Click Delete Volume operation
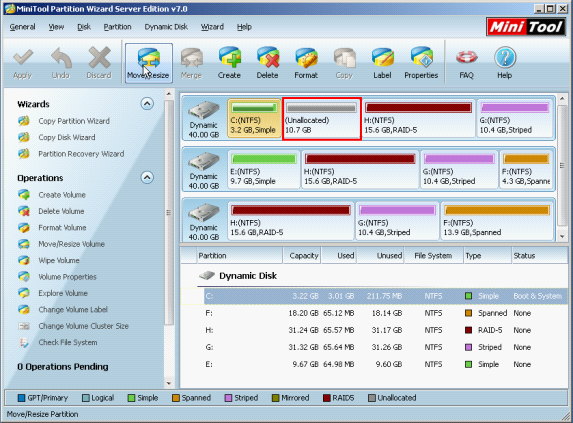 [61, 211]
